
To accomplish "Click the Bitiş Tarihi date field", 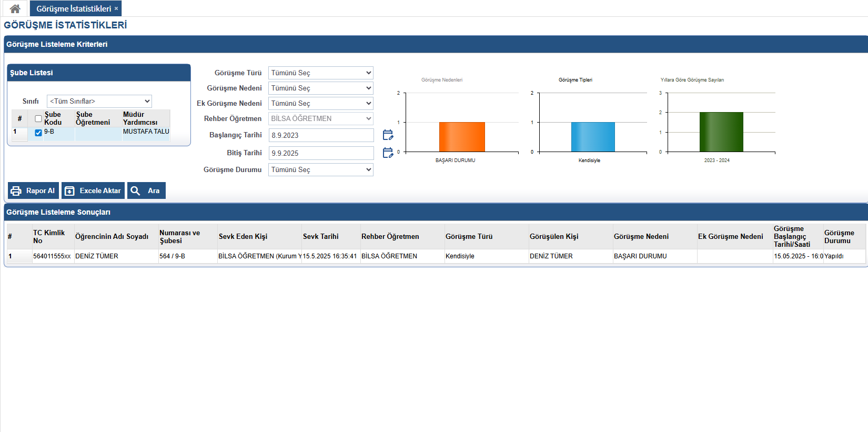I will (321, 153).
